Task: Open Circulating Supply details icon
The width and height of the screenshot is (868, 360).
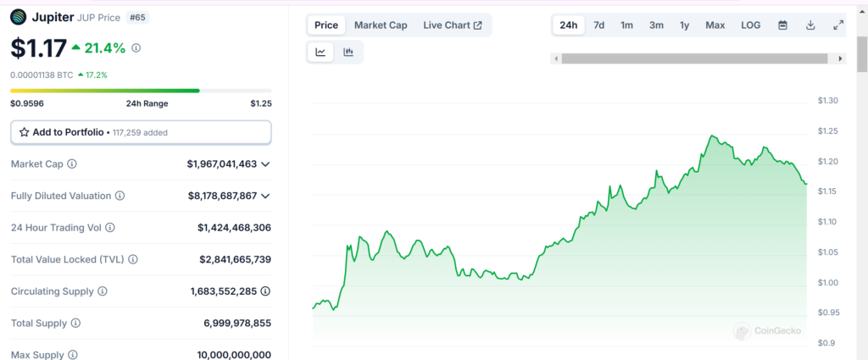Action: [265, 291]
